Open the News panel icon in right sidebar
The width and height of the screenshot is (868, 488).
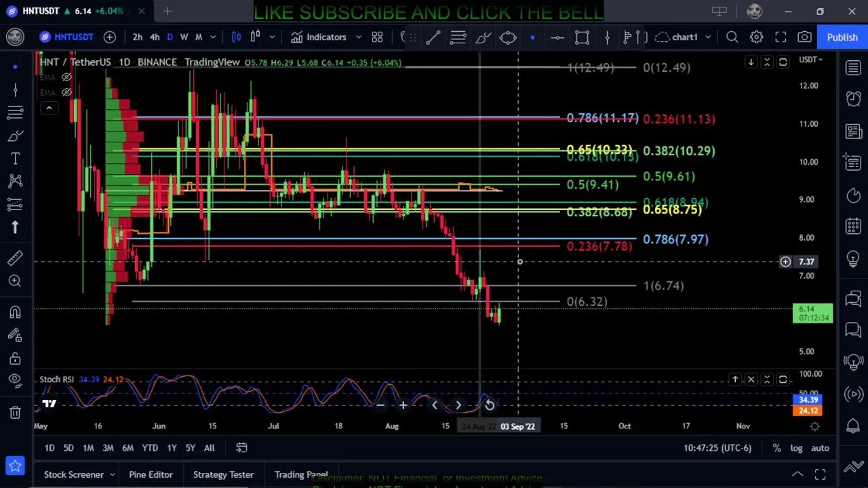pos(853,131)
